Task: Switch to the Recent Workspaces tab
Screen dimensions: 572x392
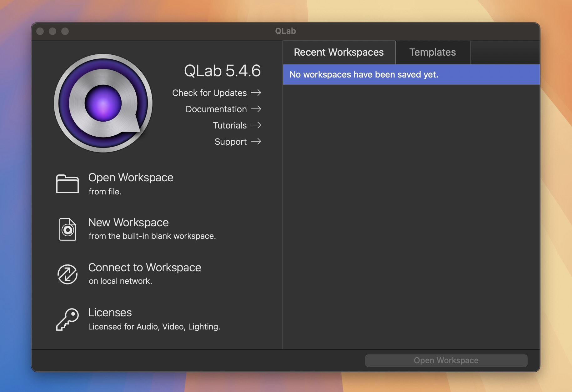Action: pos(339,52)
